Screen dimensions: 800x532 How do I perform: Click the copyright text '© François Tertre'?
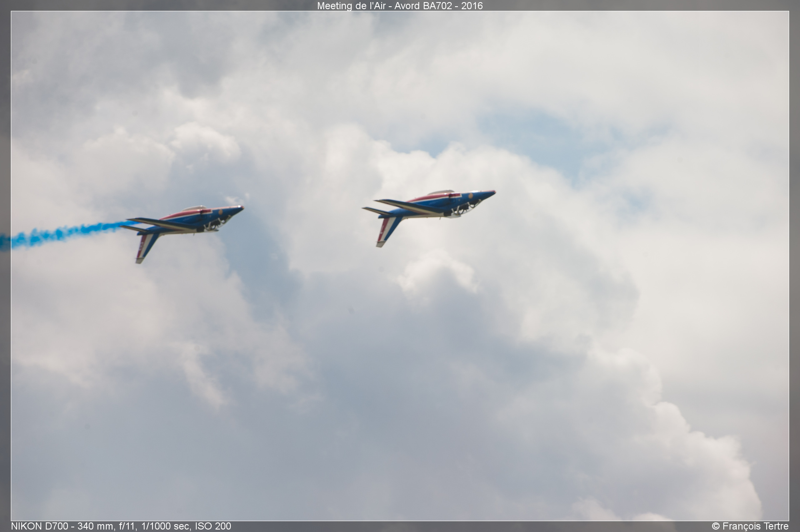(x=750, y=526)
